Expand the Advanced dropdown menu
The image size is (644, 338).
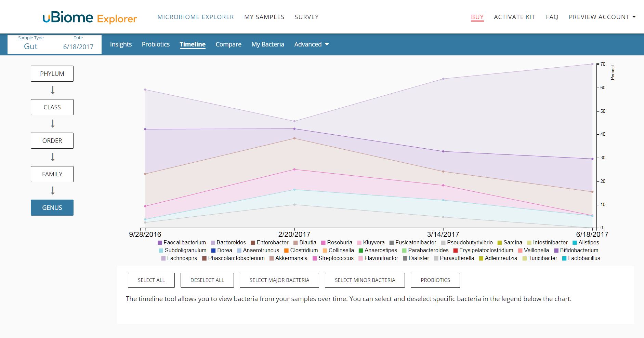[311, 44]
